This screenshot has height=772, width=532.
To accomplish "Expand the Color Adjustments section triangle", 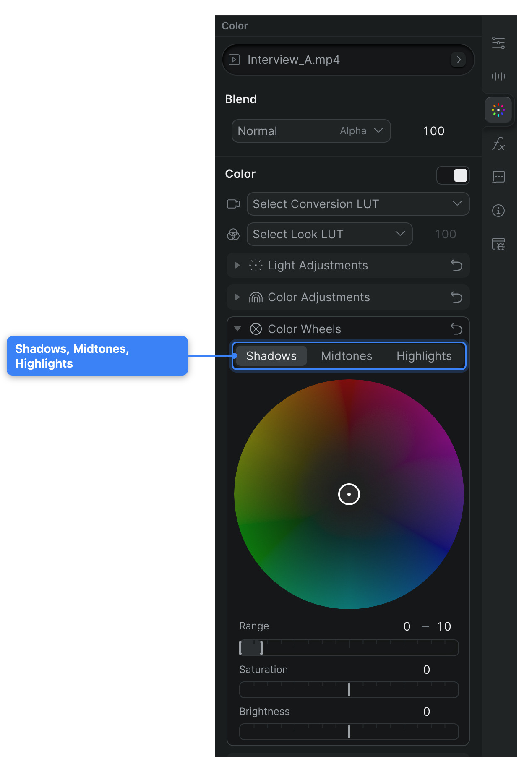I will [x=237, y=297].
